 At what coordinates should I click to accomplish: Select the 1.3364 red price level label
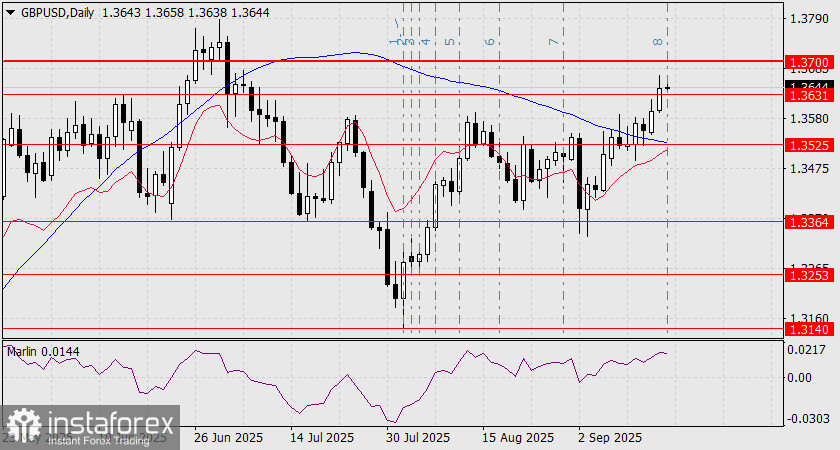point(809,222)
